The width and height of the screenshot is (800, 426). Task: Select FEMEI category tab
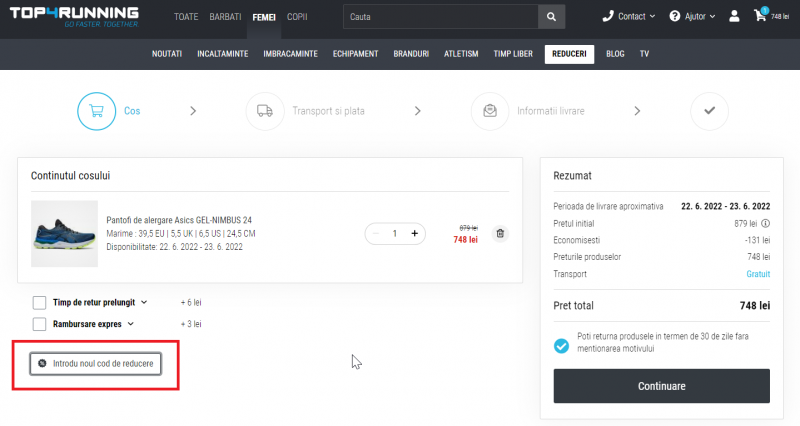pyautogui.click(x=264, y=17)
